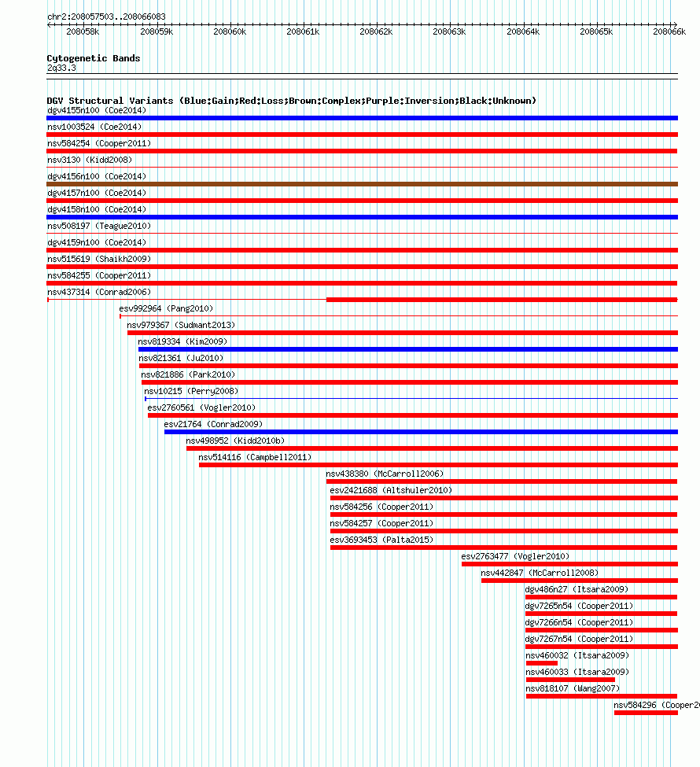Open nsv821361 (Ju2010) label
Screen dimensions: 700x767
point(181,359)
